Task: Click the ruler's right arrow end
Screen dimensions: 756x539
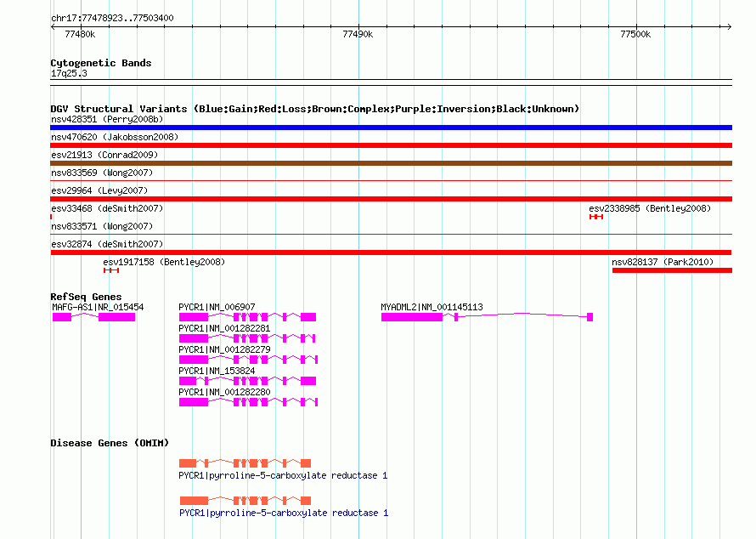Action: [x=730, y=26]
